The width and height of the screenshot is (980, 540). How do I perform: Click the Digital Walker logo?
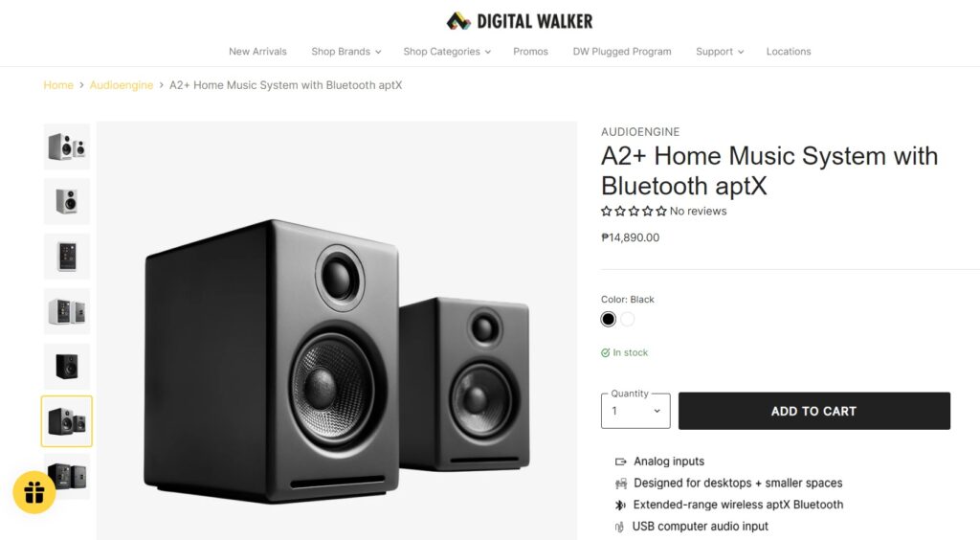(x=520, y=21)
